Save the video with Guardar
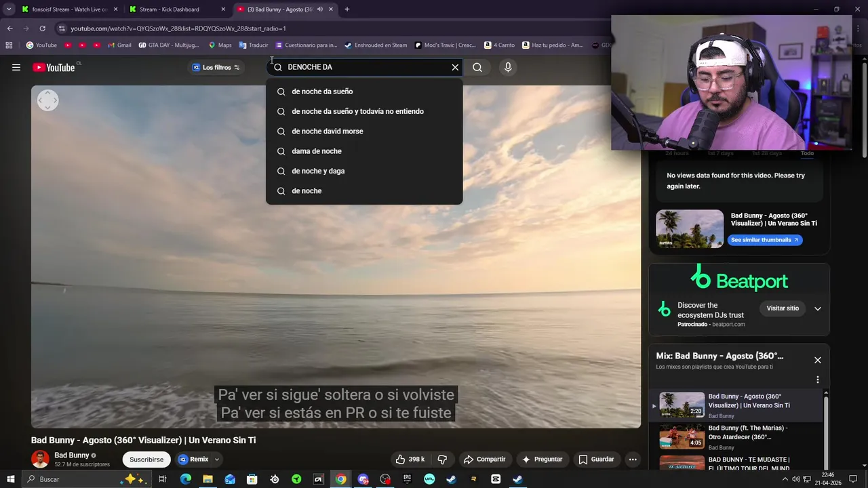 (596, 459)
